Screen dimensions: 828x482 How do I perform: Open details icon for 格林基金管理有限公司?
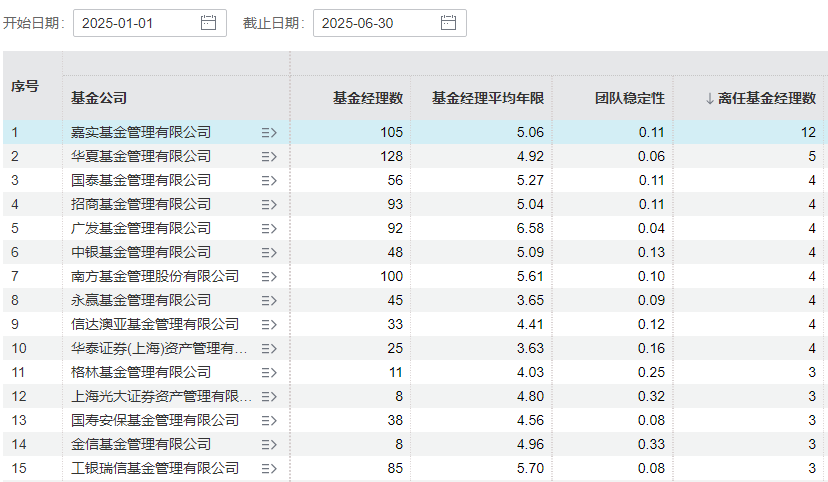269,373
